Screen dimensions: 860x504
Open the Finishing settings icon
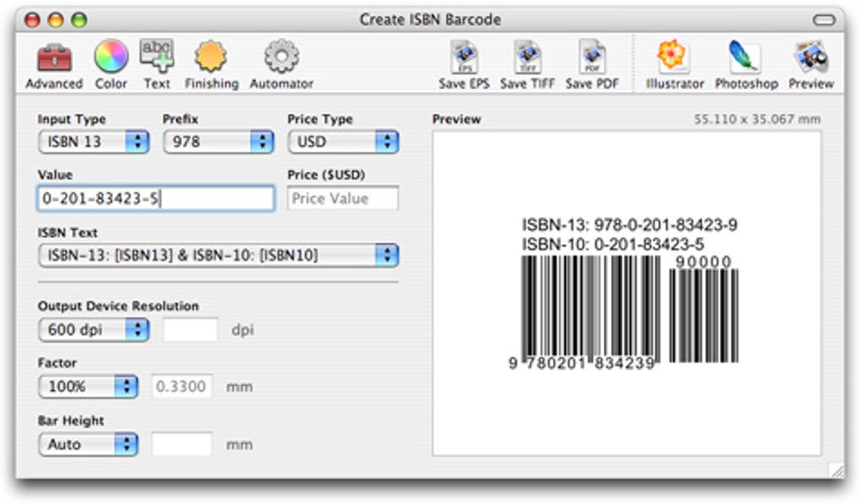coord(211,65)
